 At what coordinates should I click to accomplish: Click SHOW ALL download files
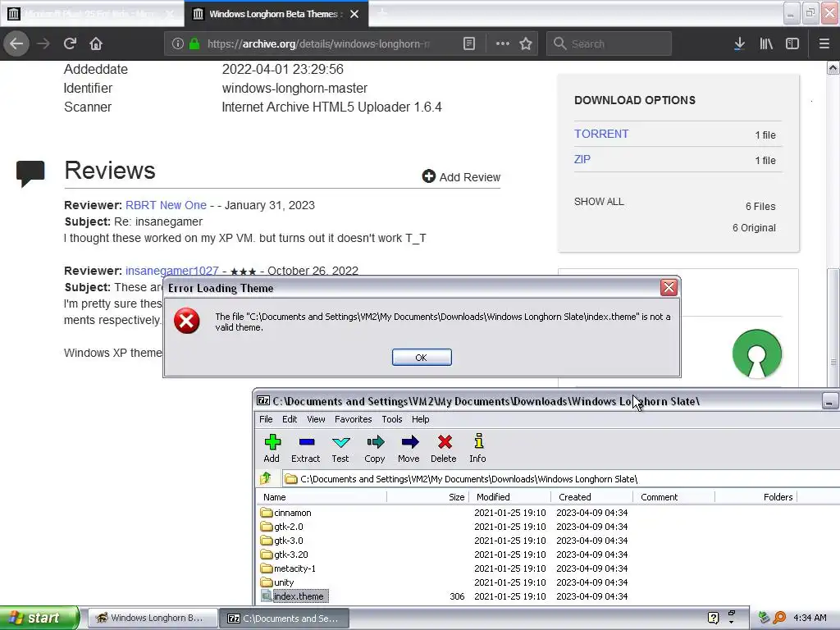(599, 202)
